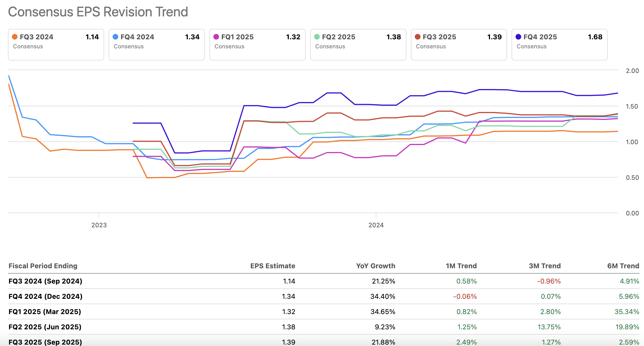Toggle the FQ3 2024 Consensus series card
The height and width of the screenshot is (346, 644).
(56, 45)
